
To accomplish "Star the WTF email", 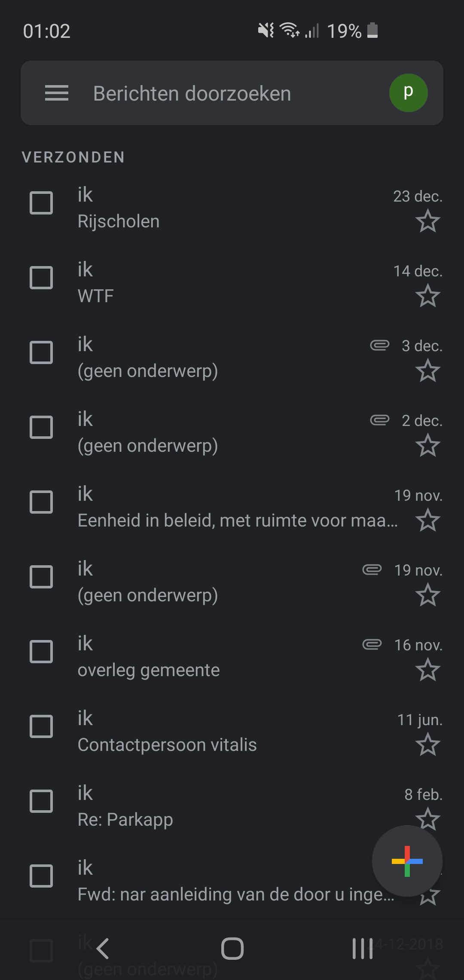I will click(428, 296).
